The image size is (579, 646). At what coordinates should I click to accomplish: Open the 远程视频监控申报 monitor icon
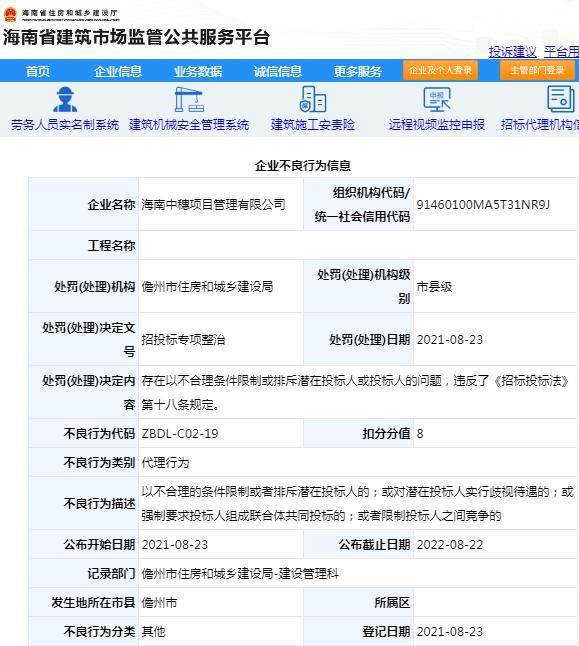[437, 99]
